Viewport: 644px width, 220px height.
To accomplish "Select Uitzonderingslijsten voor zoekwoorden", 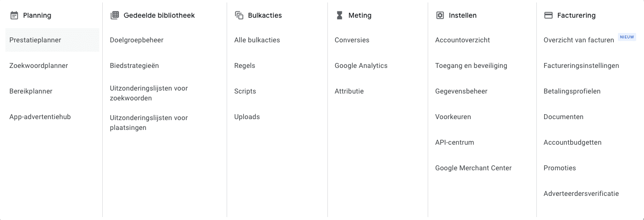I will click(x=149, y=93).
